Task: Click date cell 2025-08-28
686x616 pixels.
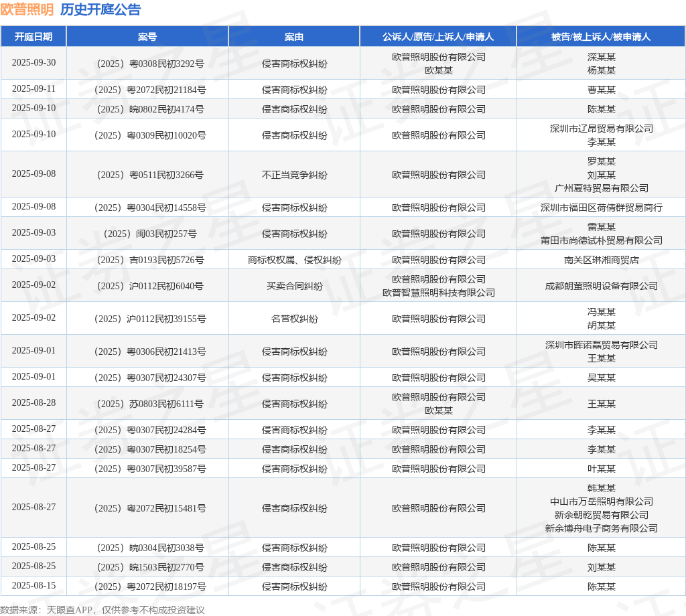Action: coord(33,402)
